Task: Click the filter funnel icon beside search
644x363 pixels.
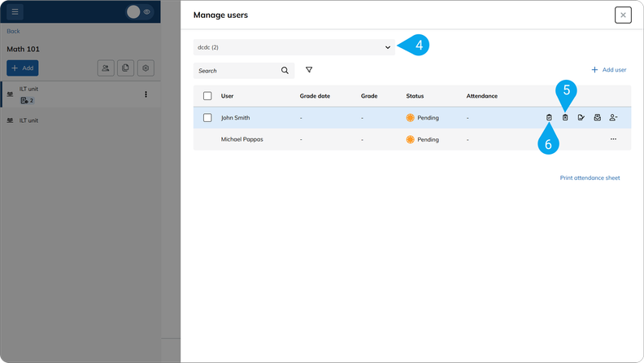Action: point(309,70)
